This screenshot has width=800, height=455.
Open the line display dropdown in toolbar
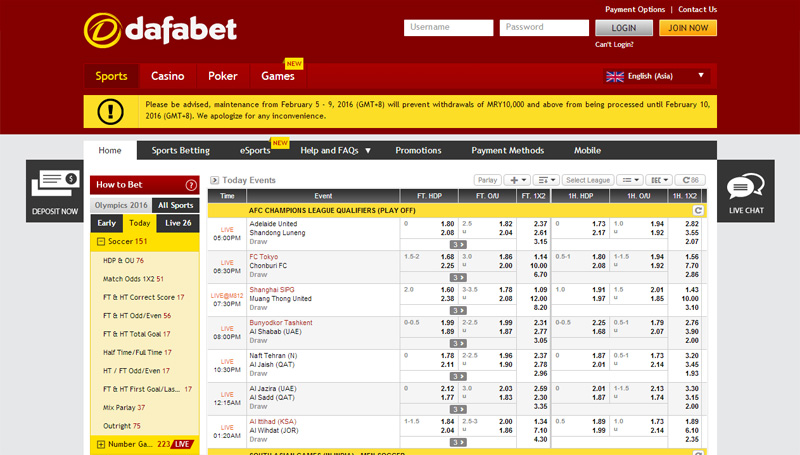pos(630,180)
